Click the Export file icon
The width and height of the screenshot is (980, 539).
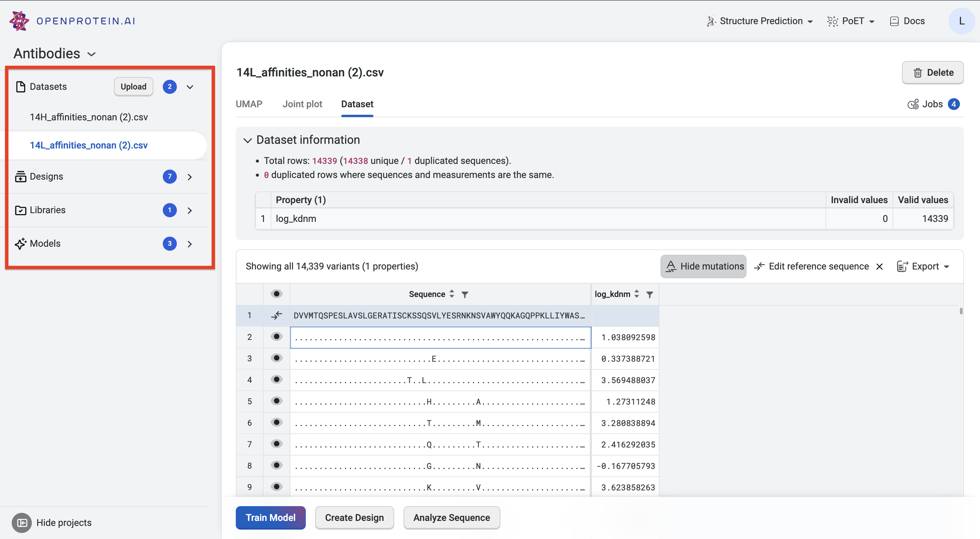[x=902, y=266]
